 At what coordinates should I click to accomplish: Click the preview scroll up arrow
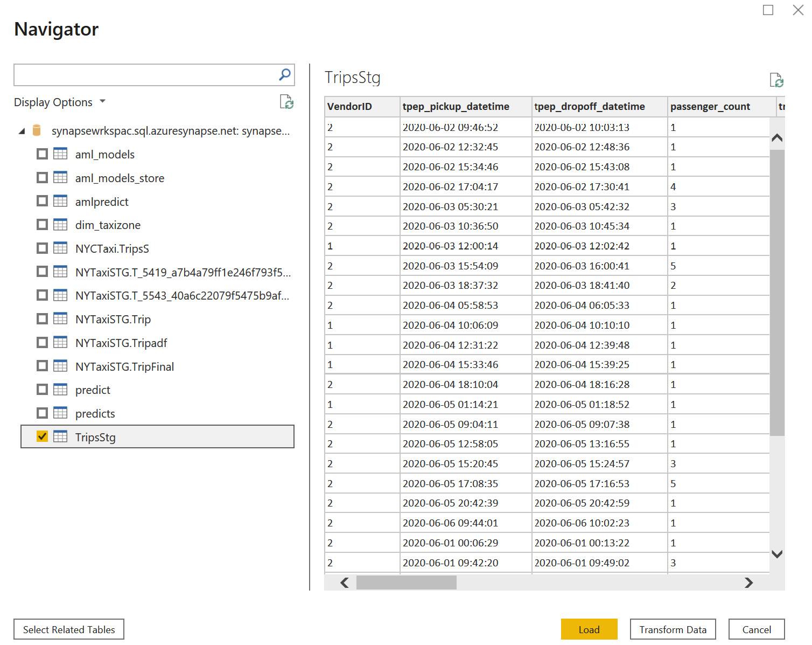pyautogui.click(x=777, y=137)
